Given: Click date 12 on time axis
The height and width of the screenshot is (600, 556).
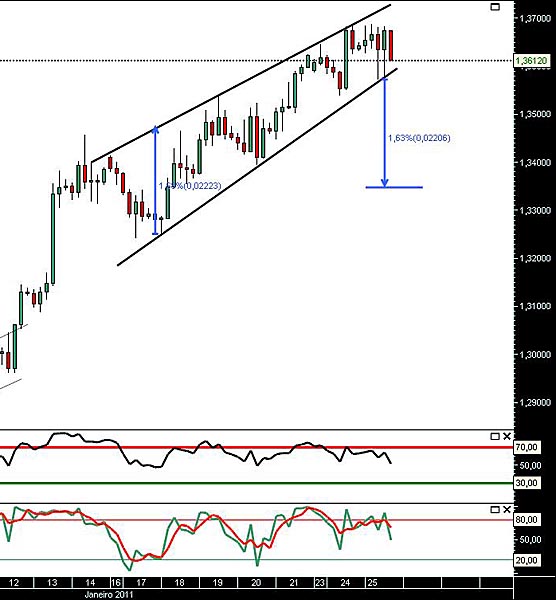Looking at the screenshot, I should pos(14,582).
